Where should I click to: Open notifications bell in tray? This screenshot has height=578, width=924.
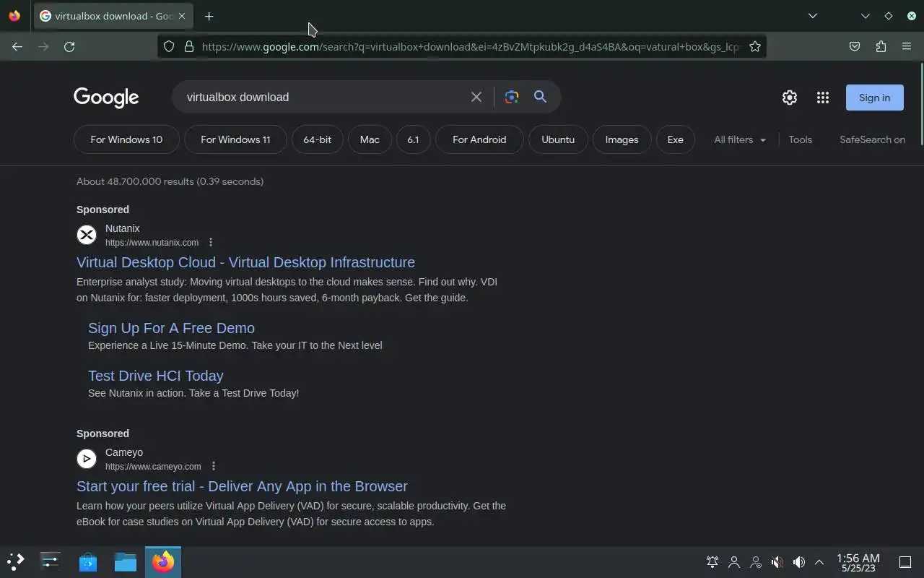point(712,562)
